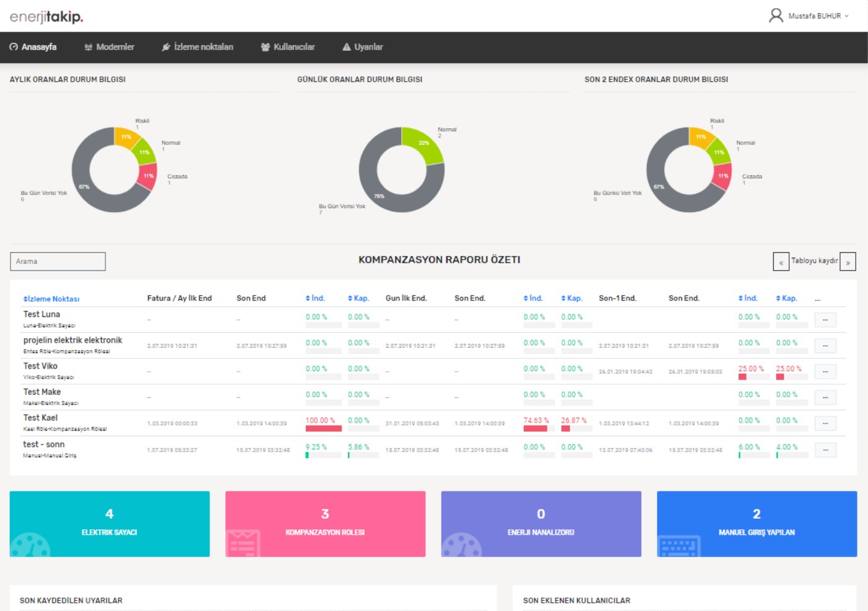
Task: Click the users group icon in navbar
Action: coord(265,47)
